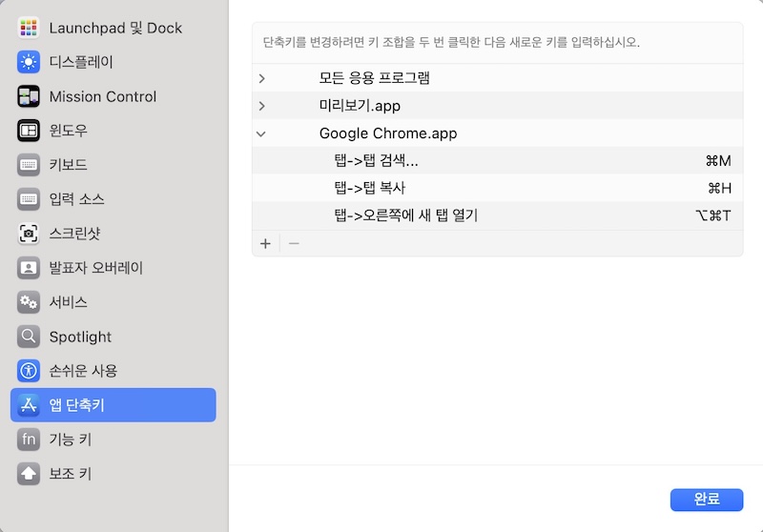Click the 스크린샷 camera icon
The image size is (763, 532).
point(29,234)
